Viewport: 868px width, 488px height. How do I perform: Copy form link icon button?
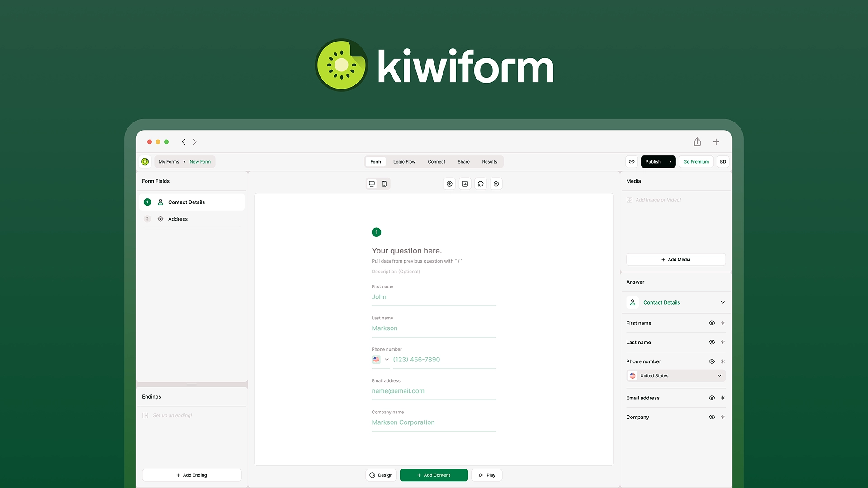pyautogui.click(x=632, y=162)
